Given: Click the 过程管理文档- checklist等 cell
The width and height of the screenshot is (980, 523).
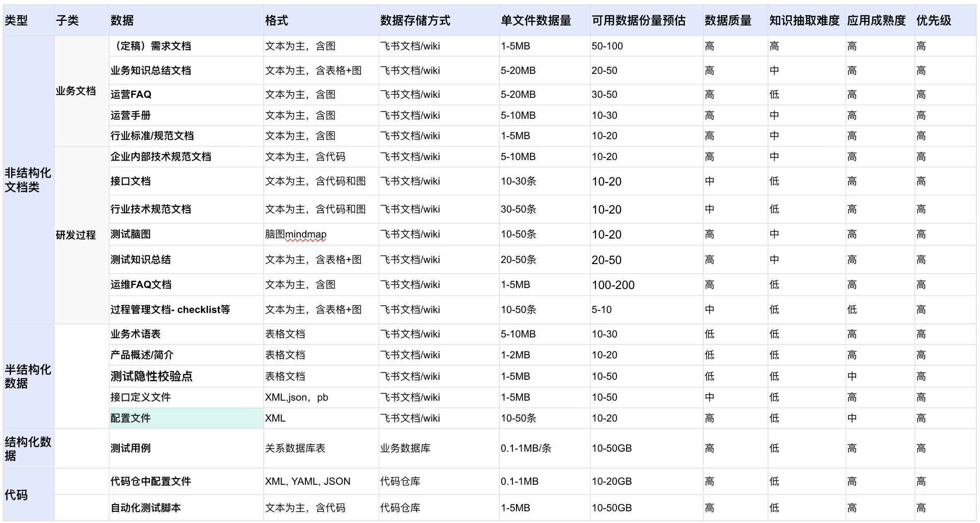Looking at the screenshot, I should tap(170, 310).
